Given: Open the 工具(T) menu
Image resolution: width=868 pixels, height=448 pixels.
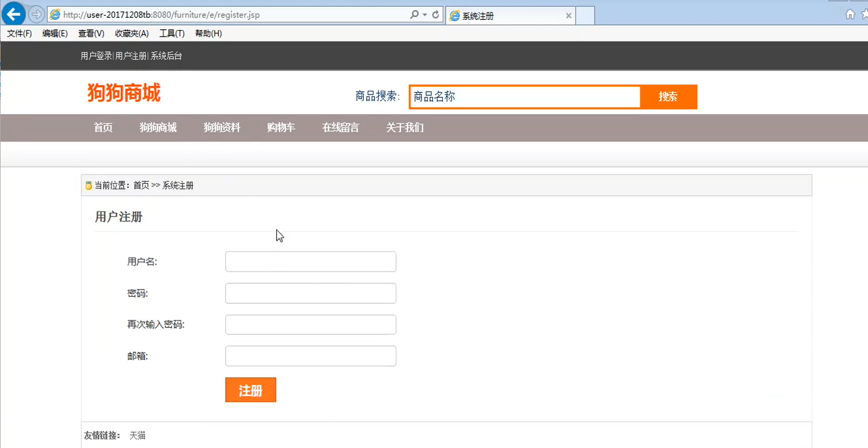Looking at the screenshot, I should pos(172,34).
